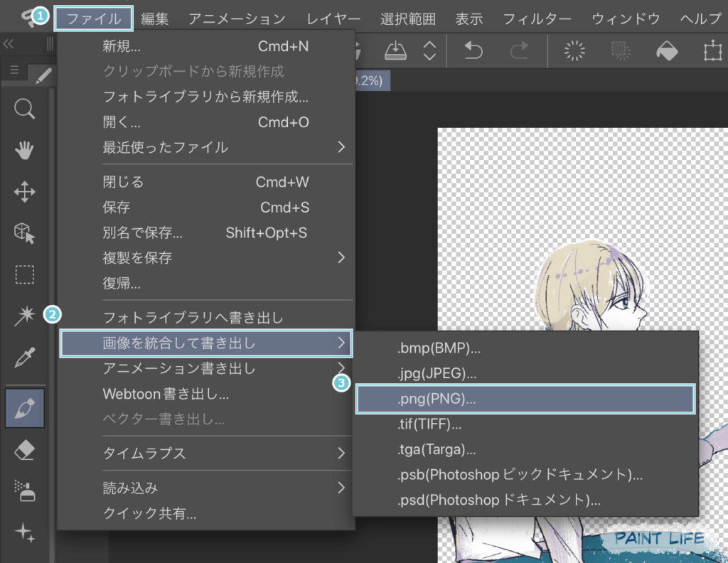Viewport: 728px width, 563px height.
Task: Select the rectangular Selection marquee tool
Action: point(25,274)
